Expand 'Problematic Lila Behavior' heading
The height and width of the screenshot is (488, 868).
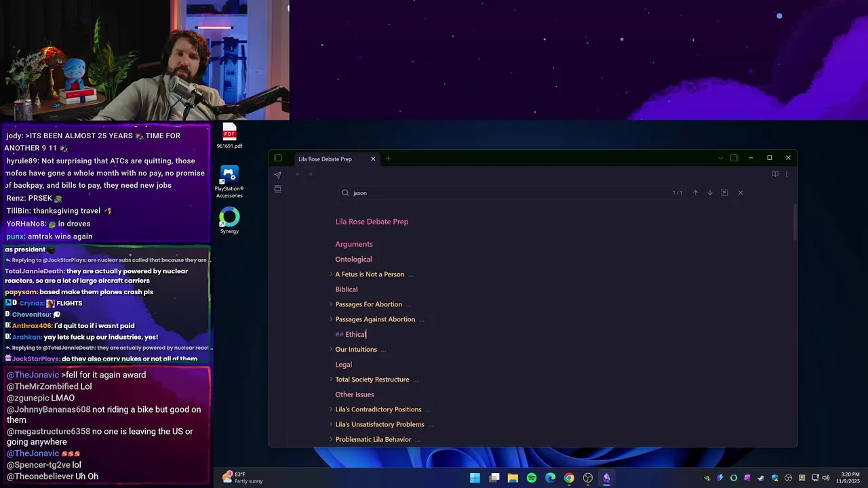[x=331, y=439]
